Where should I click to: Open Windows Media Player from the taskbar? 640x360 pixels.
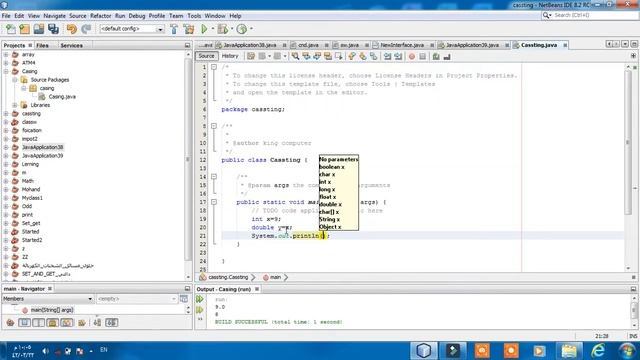(539, 351)
